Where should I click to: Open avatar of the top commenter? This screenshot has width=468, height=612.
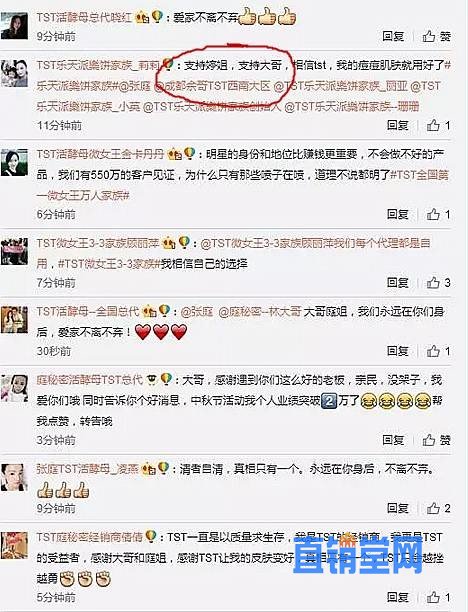click(x=14, y=25)
